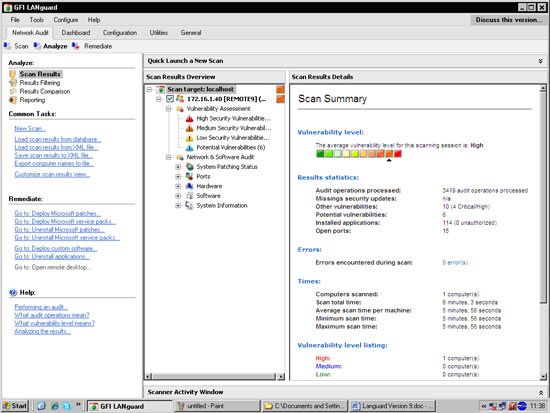
Task: Click the Results Filtering icon
Action: tap(13, 83)
